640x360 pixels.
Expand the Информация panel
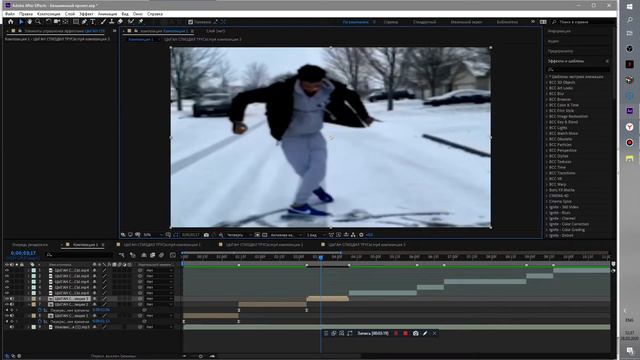click(559, 31)
